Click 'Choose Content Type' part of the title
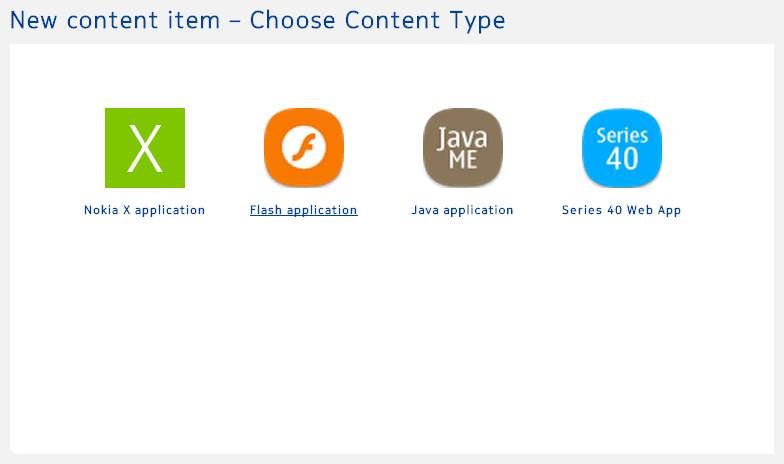 (378, 20)
